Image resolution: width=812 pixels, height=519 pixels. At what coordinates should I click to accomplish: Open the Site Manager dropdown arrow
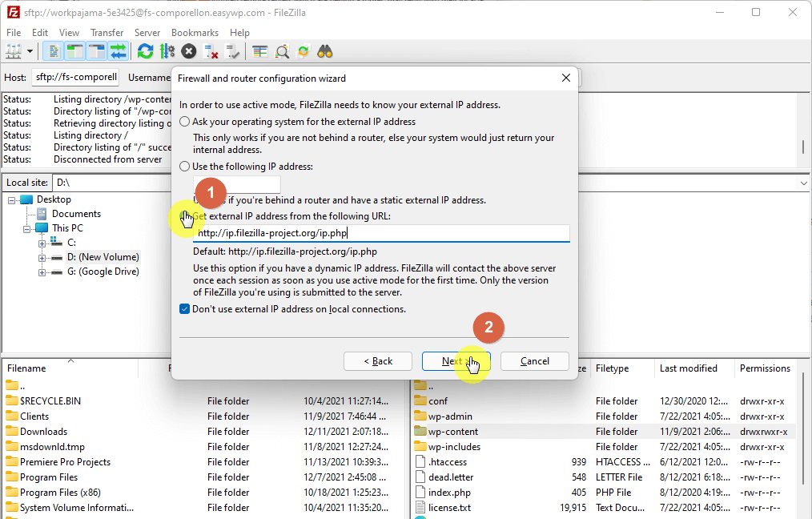30,51
